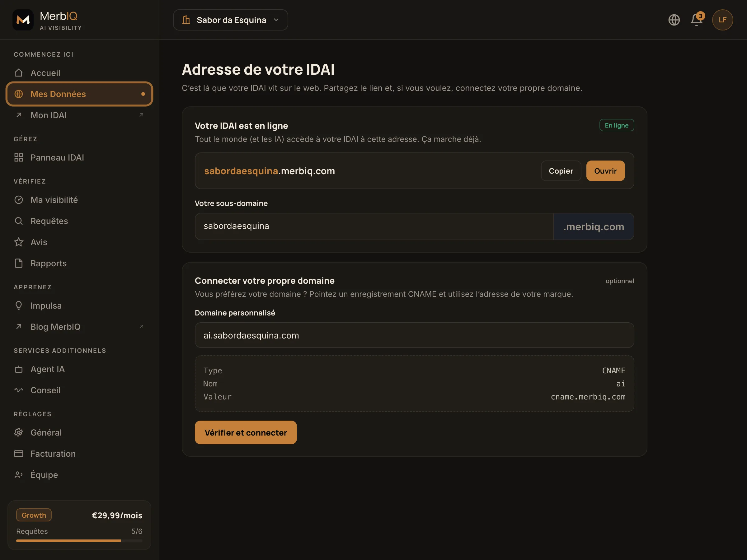This screenshot has height=560, width=747.
Task: Click the robot icon beside Agent IA
Action: click(x=19, y=369)
